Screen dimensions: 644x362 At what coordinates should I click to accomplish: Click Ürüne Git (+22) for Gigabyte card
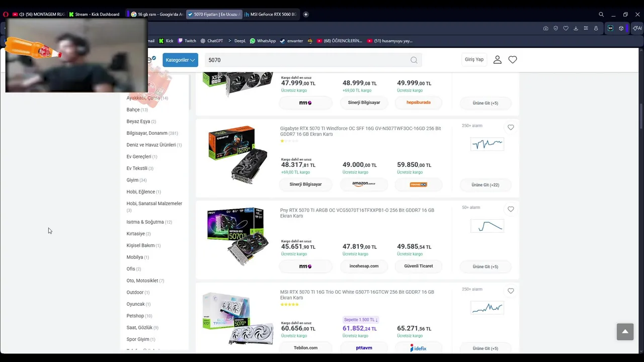click(486, 185)
